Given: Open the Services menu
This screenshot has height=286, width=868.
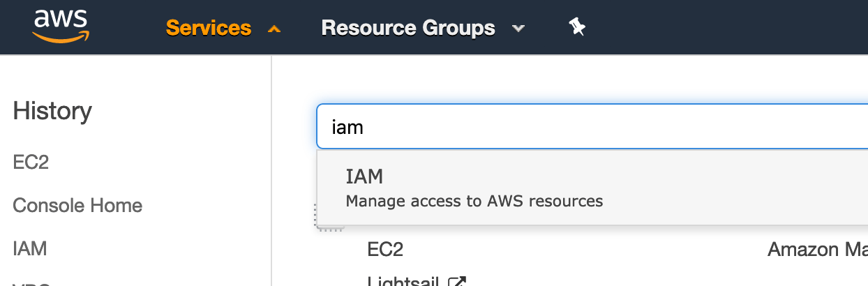Looking at the screenshot, I should (x=209, y=28).
